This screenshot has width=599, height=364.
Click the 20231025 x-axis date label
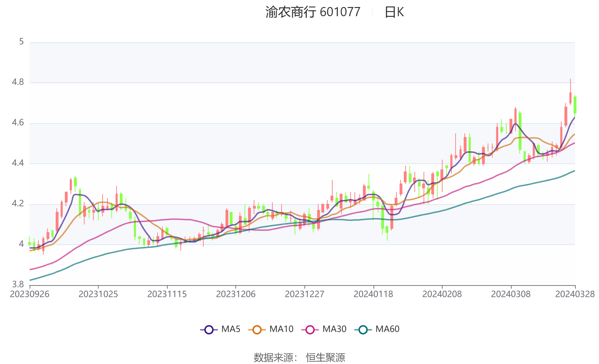click(x=98, y=294)
